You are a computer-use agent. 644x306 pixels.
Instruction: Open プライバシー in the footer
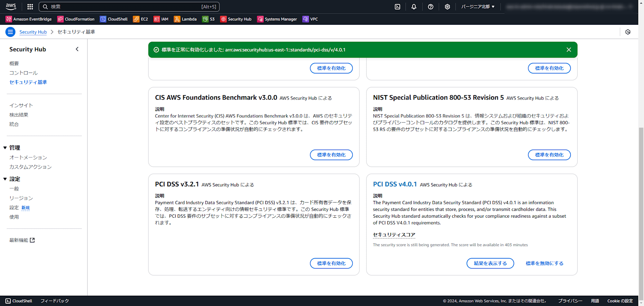pos(570,301)
